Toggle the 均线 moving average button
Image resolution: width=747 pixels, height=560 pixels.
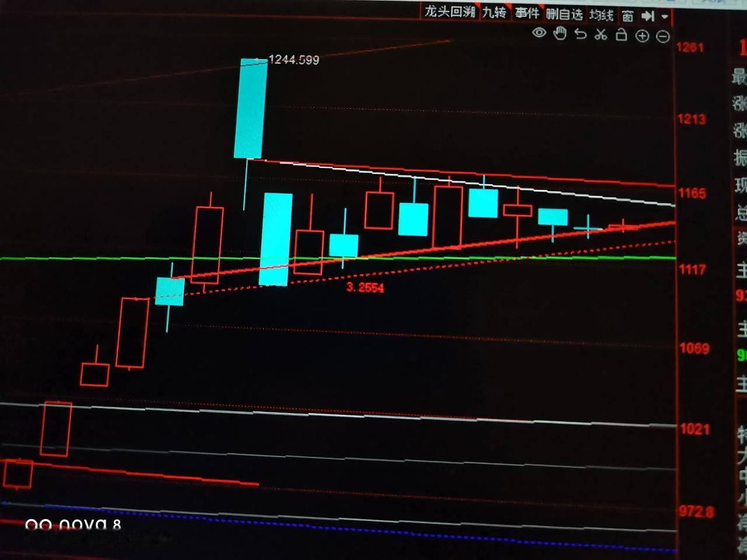[x=601, y=15]
